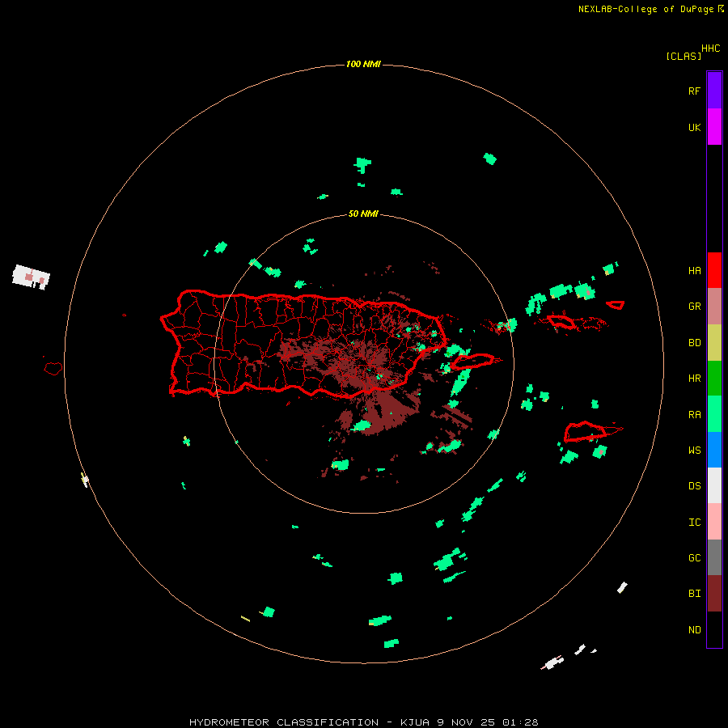Click the IC legend label
The image size is (728, 728).
[x=694, y=522]
